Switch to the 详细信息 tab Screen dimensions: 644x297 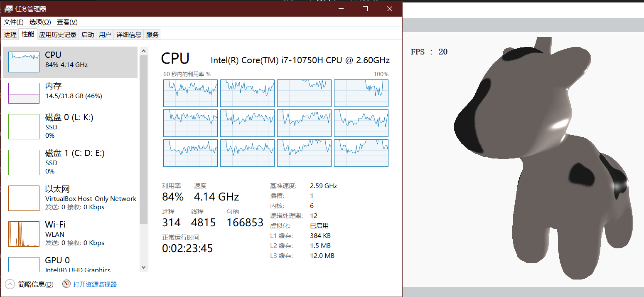click(129, 35)
